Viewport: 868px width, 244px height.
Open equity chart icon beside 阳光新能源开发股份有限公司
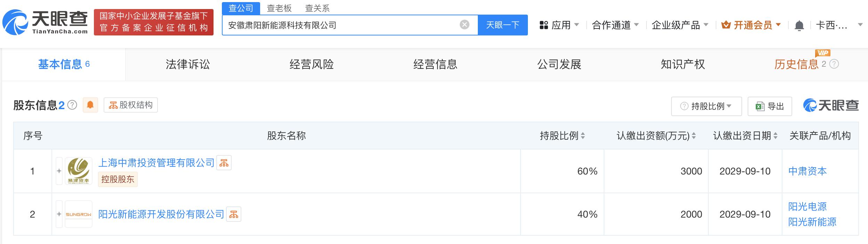(234, 214)
